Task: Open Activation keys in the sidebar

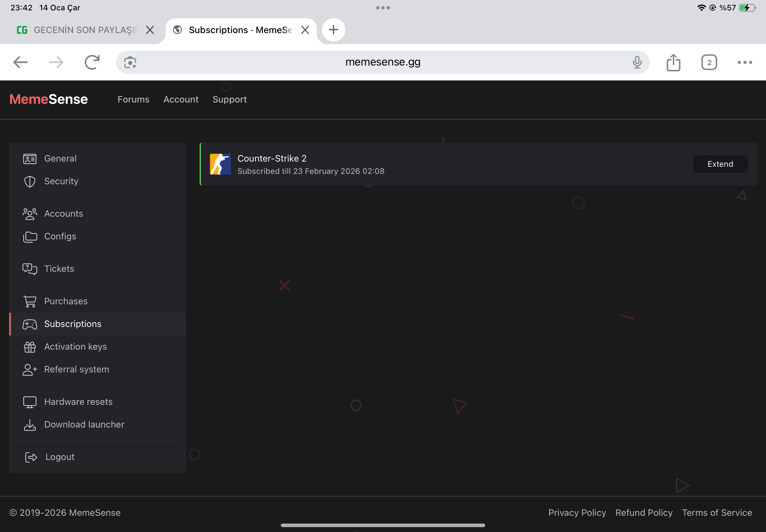Action: (97, 347)
